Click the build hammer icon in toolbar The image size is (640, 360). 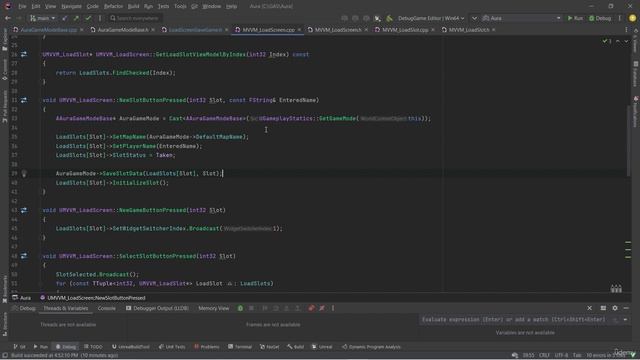[389, 18]
